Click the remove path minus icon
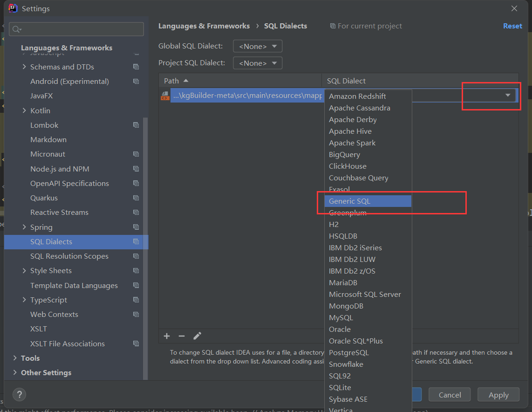 (x=182, y=336)
